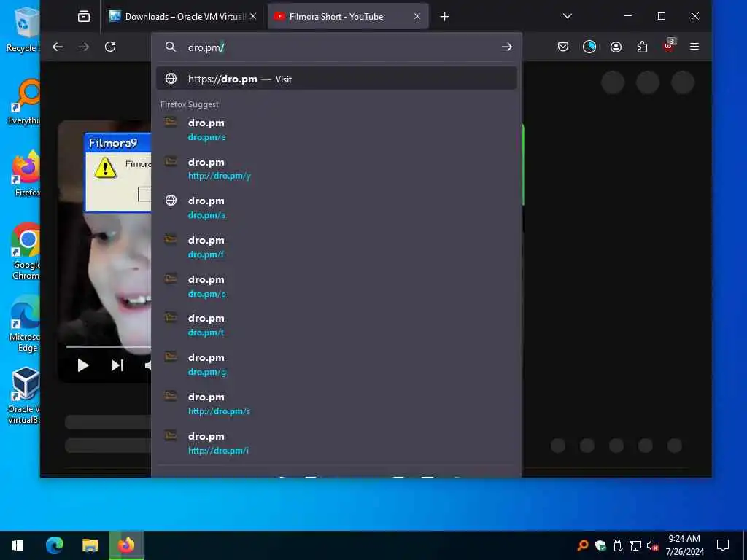Click the Go arrow in the address bar

507,47
